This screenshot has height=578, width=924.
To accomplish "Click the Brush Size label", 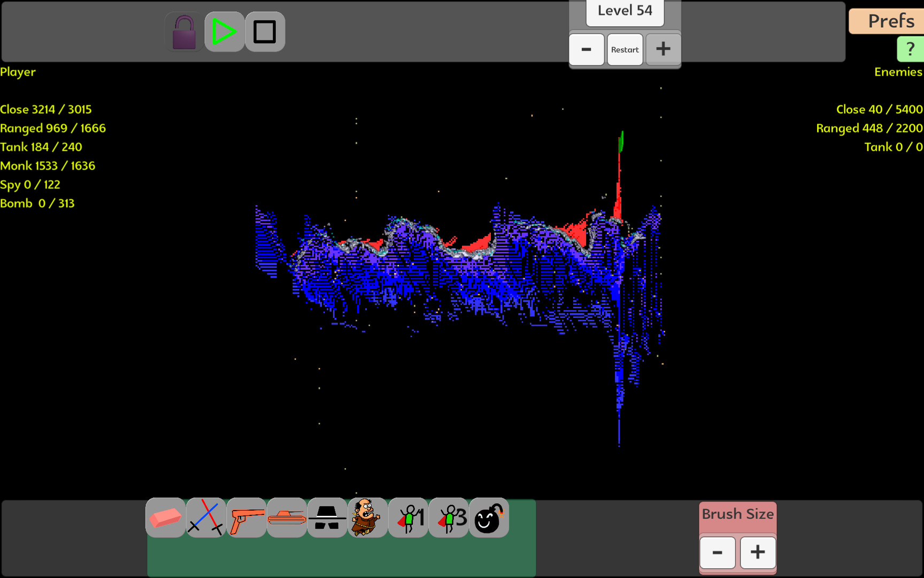I will click(x=738, y=514).
